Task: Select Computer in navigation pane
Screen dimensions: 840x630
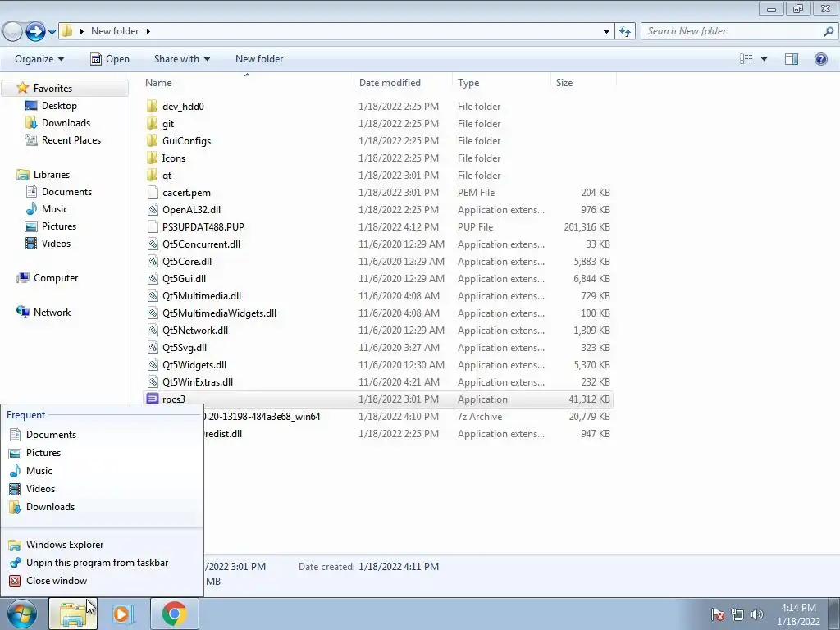Action: click(x=55, y=277)
